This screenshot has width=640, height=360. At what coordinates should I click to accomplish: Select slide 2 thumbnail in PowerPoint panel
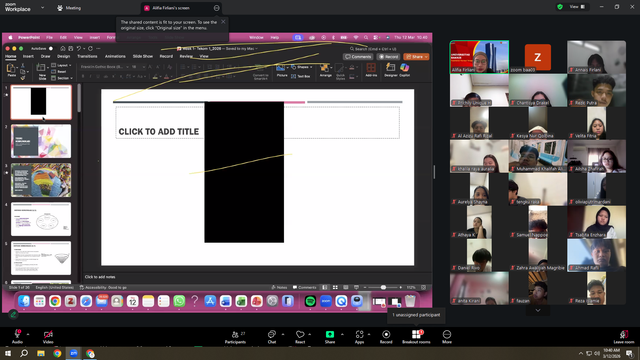tap(41, 141)
